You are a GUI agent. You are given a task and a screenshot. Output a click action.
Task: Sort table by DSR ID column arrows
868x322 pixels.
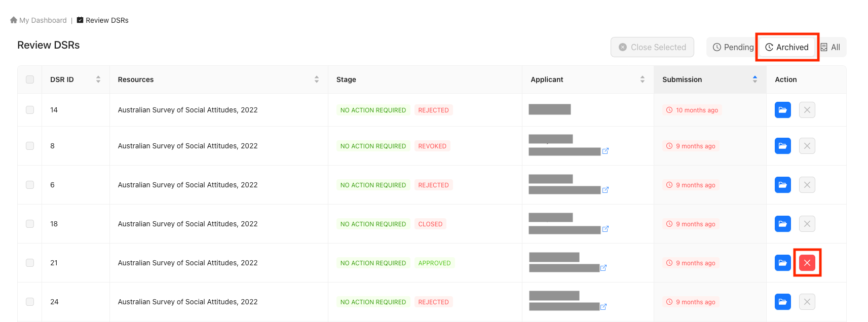pos(98,79)
